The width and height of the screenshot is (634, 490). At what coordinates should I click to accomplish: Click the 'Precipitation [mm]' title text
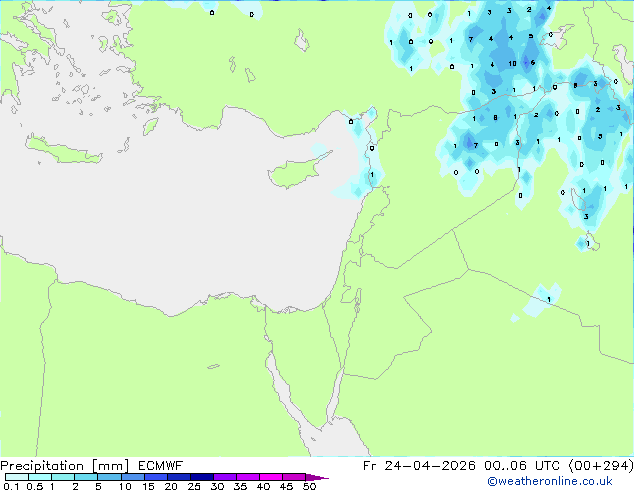65,466
